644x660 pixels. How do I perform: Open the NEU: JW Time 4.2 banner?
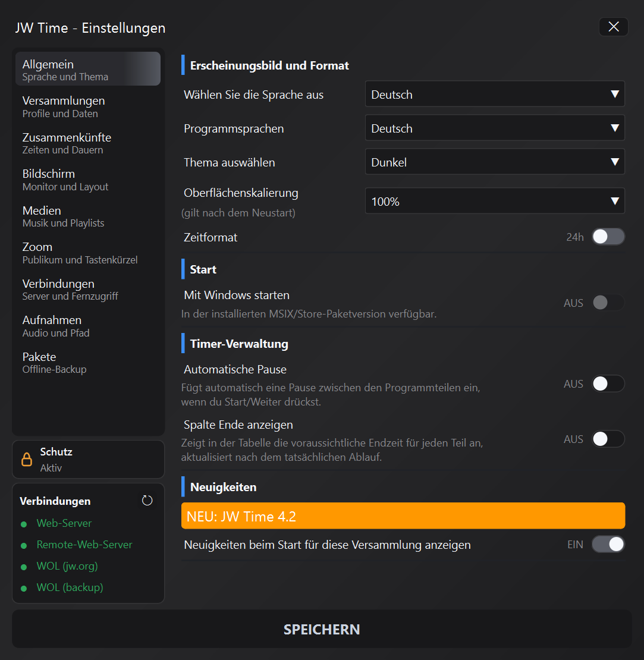[403, 516]
